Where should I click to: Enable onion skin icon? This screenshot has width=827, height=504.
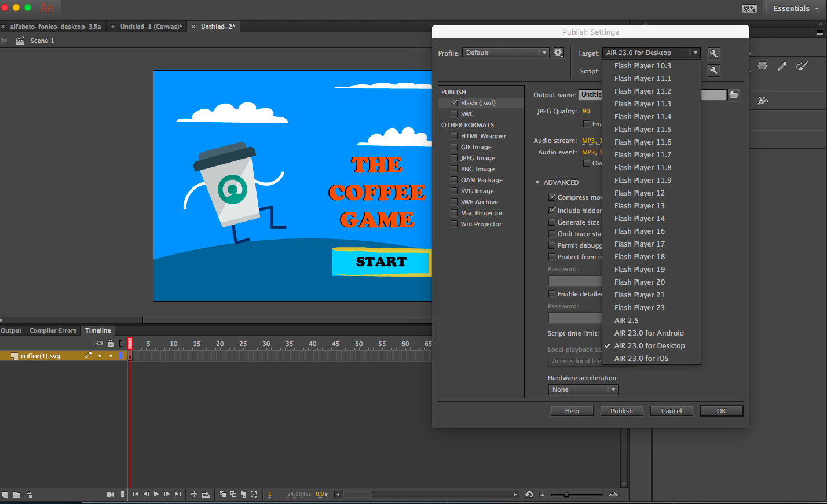[223, 494]
